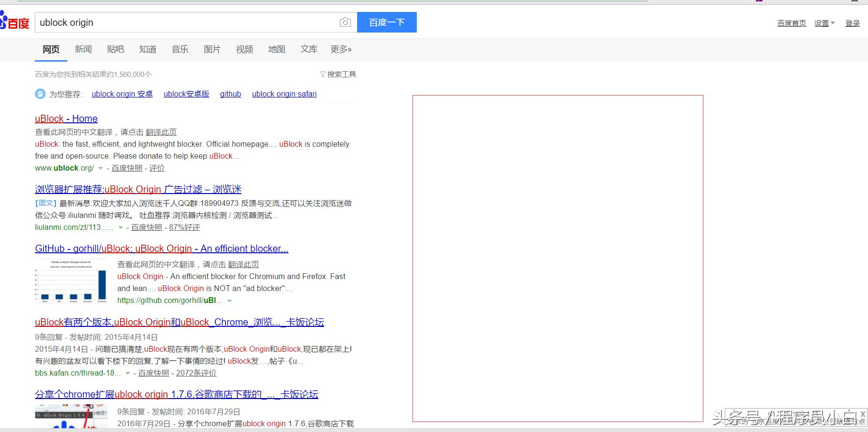Open the 更多» more tab
Image resolution: width=868 pixels, height=432 pixels.
[341, 49]
